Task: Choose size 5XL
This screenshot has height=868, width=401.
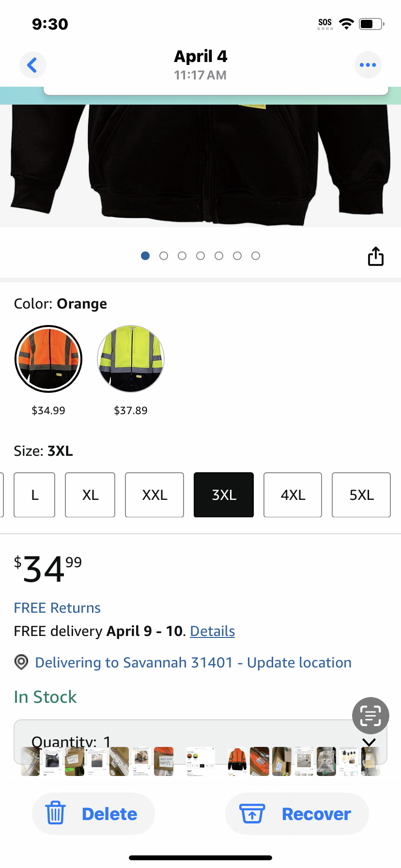Action: tap(361, 495)
